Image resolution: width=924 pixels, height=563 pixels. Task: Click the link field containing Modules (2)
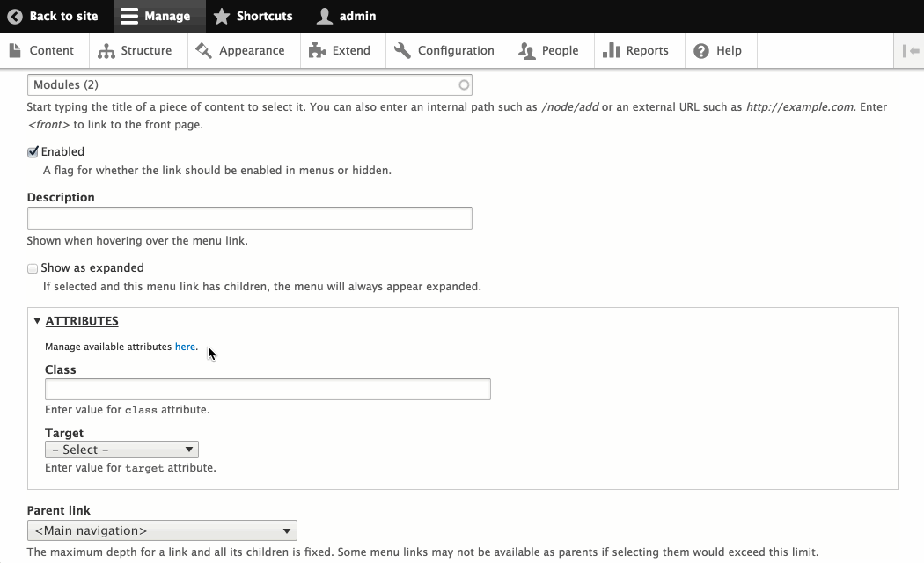pos(250,84)
